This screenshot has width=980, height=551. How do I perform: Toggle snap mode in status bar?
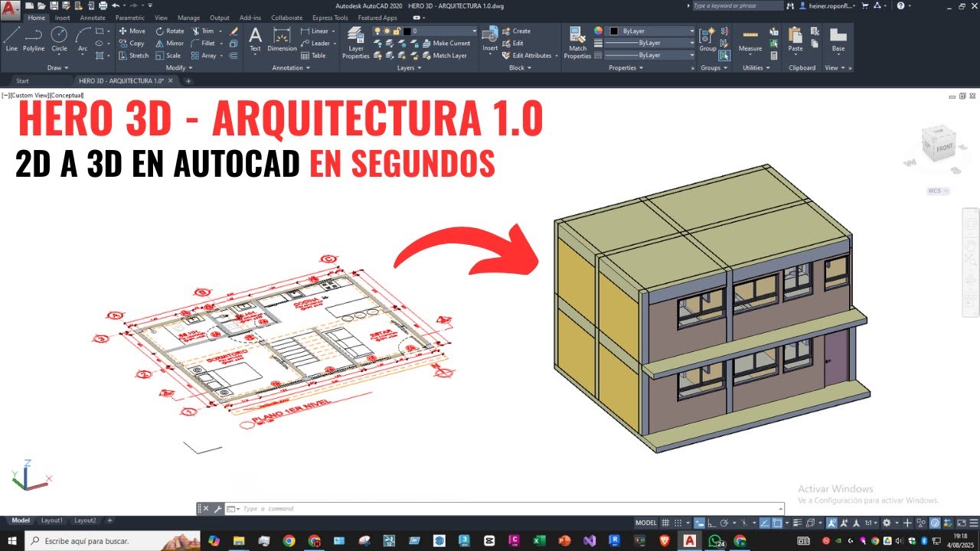(678, 523)
